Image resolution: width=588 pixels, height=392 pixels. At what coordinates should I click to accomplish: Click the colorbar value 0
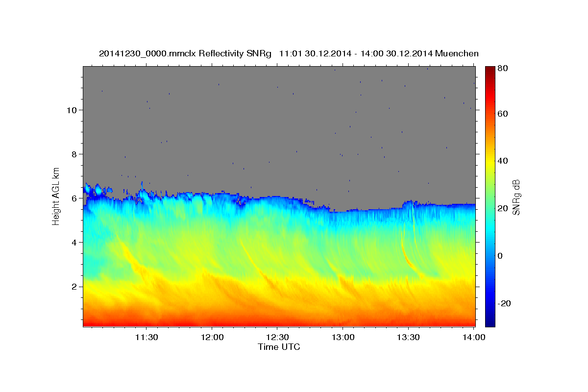tap(501, 256)
